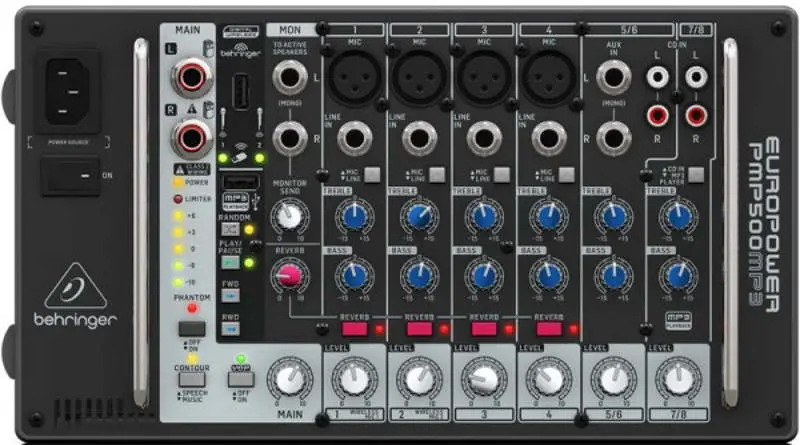Click channel 7/8 Level knob
The height and width of the screenshot is (445, 800).
coord(679,380)
